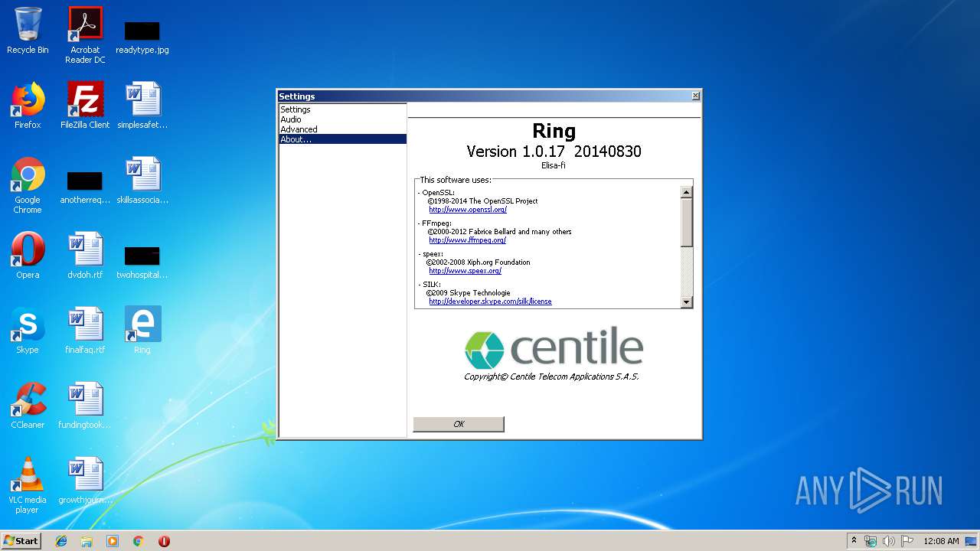Open the Advanced settings section
The width and height of the screenshot is (980, 551).
coord(342,129)
